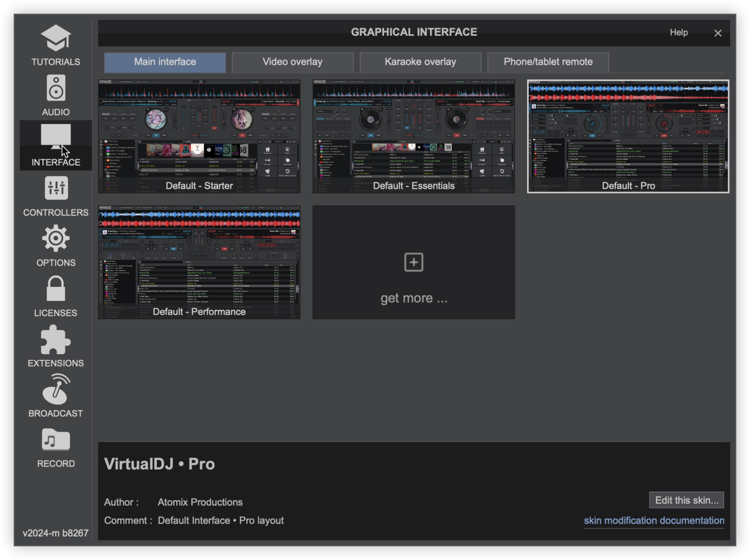Open Record music folder icon
This screenshot has width=750, height=560.
tap(55, 440)
